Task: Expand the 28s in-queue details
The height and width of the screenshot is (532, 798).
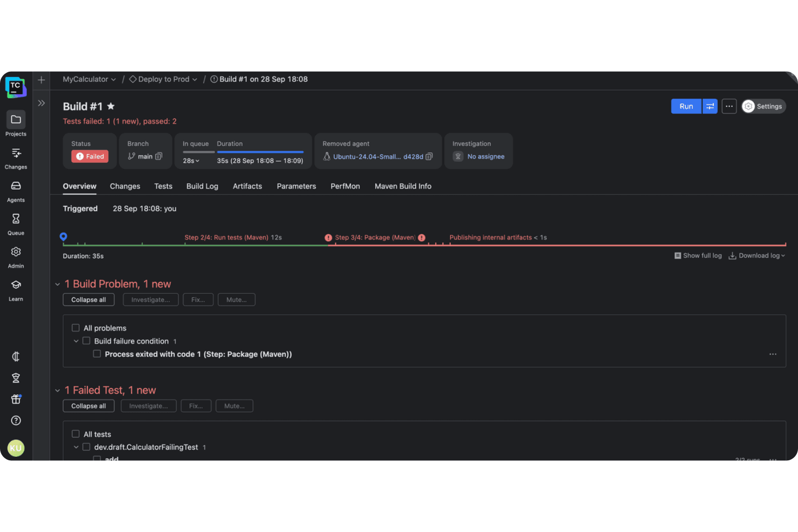Action: (191, 161)
